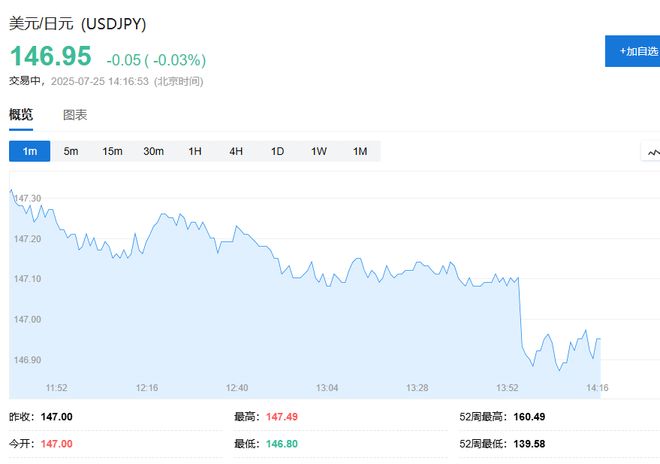Click the 最高 value 147.49

(x=282, y=417)
